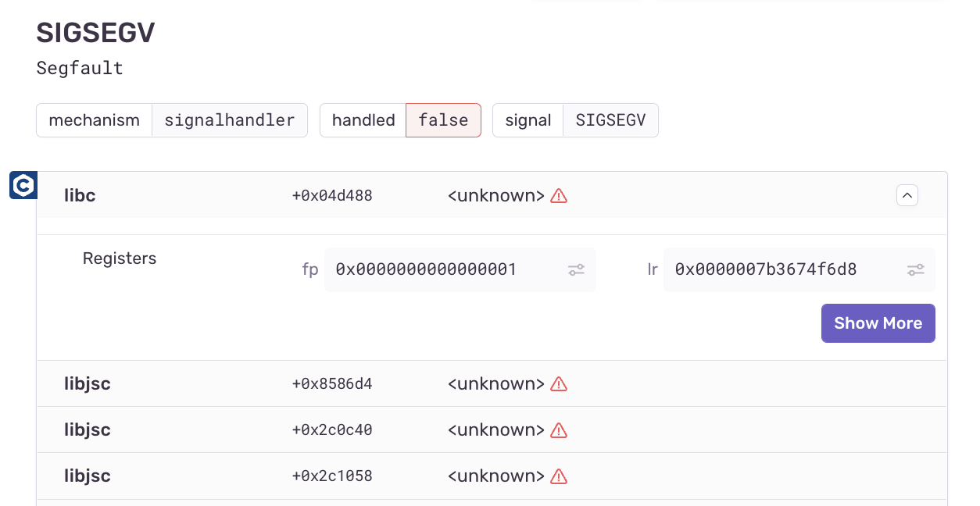
Task: Select the libc frame header row
Action: [x=234, y=196]
